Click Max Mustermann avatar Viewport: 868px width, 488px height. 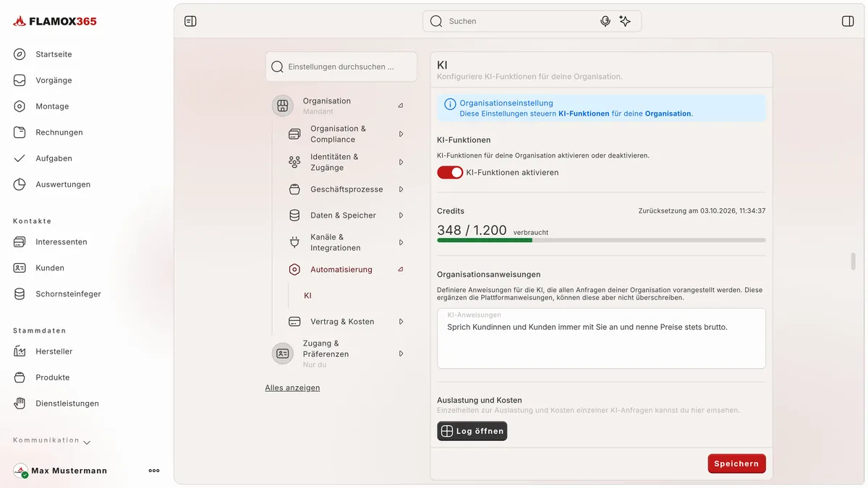coord(21,471)
